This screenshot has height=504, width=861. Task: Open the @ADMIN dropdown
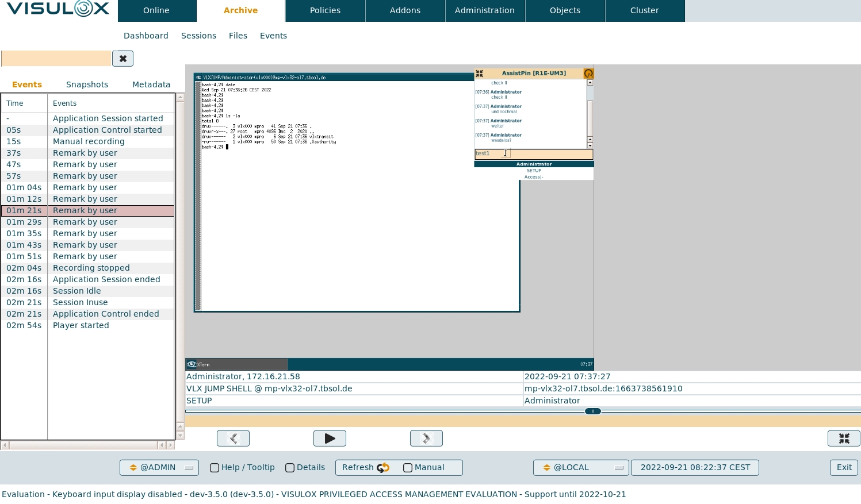pyautogui.click(x=159, y=468)
